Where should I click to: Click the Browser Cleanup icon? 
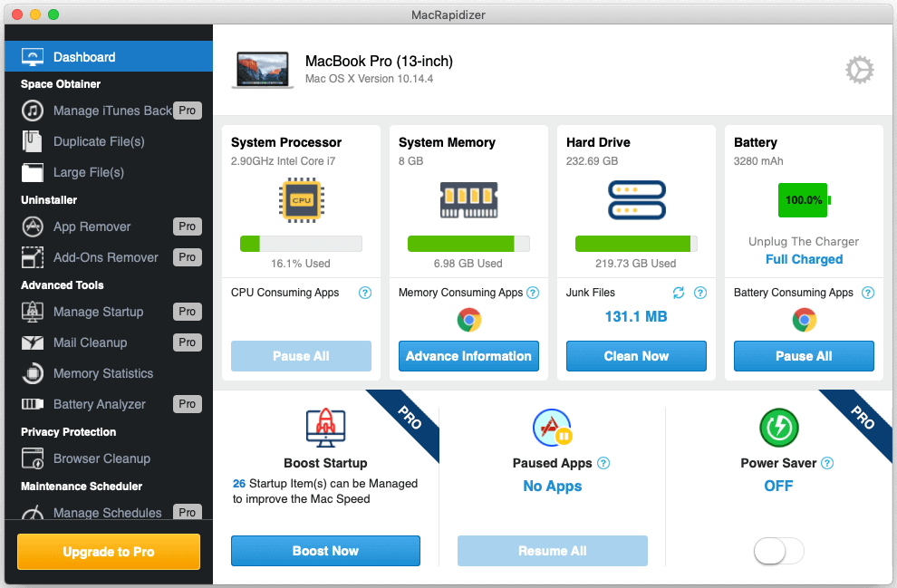(x=33, y=458)
